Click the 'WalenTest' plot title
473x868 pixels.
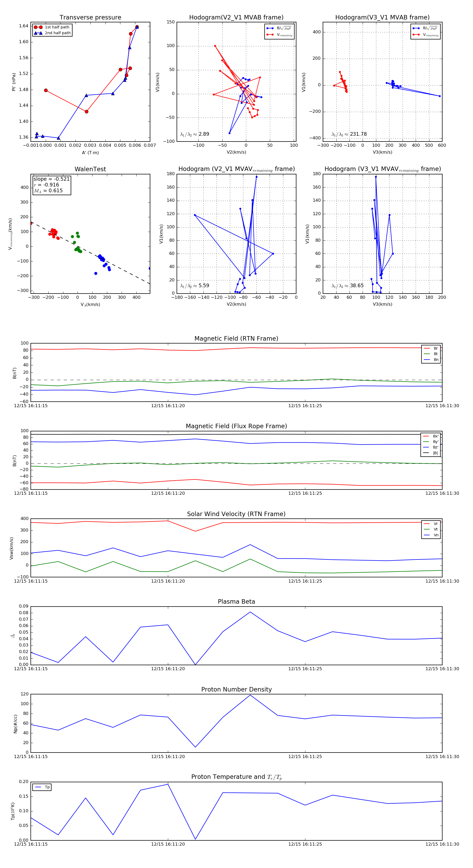[x=90, y=169]
